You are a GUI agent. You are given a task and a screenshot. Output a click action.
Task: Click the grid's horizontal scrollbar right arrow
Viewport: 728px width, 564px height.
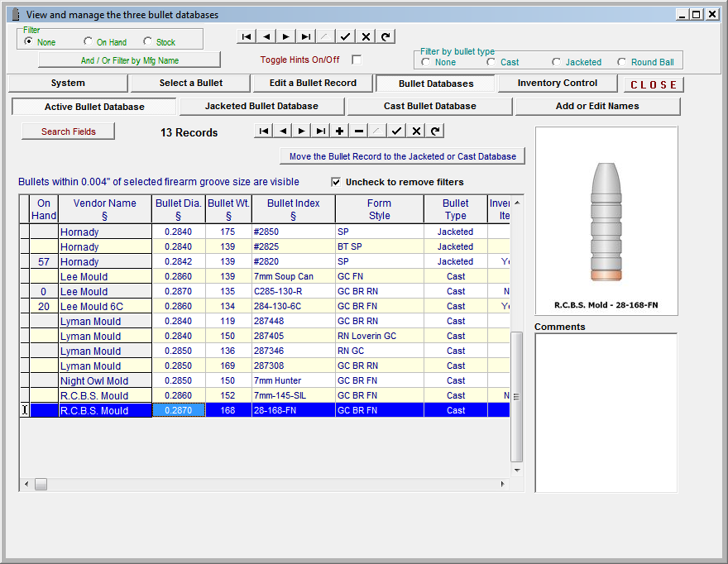coord(502,484)
